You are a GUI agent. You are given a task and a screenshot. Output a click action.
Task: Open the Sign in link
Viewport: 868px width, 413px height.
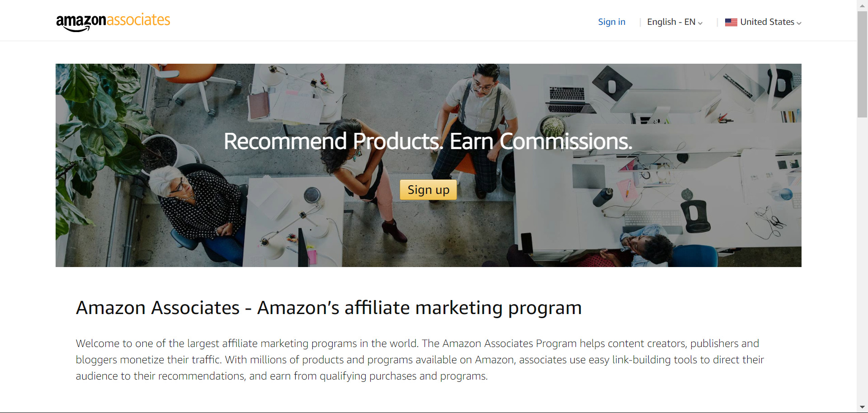click(612, 22)
